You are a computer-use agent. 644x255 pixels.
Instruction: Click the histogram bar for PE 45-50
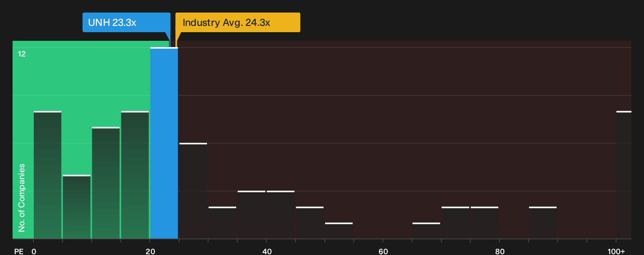pos(310,223)
